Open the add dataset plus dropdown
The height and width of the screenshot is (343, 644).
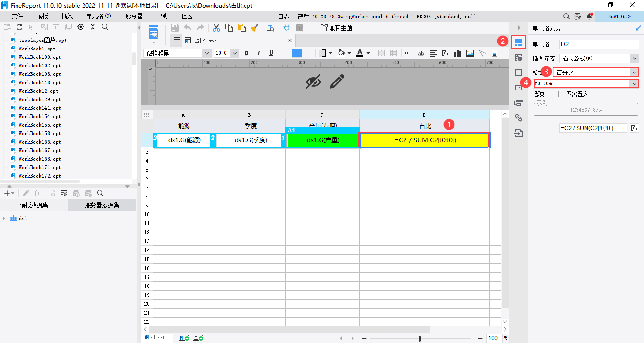coord(9,193)
